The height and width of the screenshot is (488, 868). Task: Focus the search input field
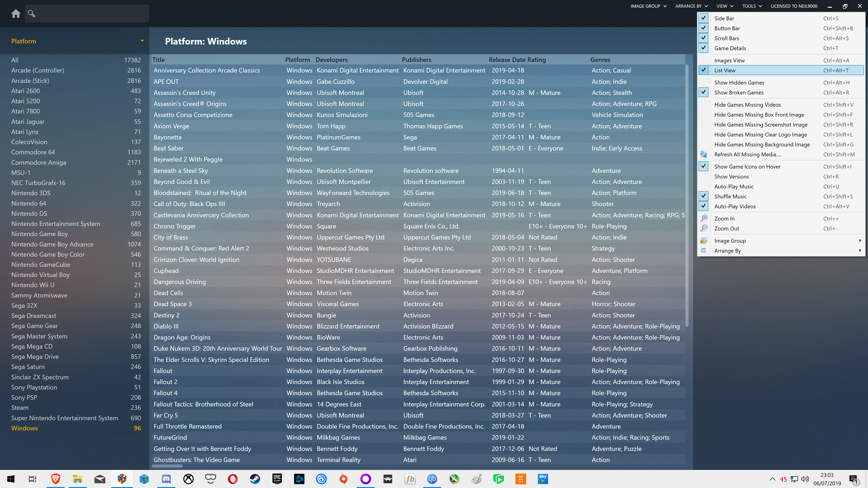point(87,14)
